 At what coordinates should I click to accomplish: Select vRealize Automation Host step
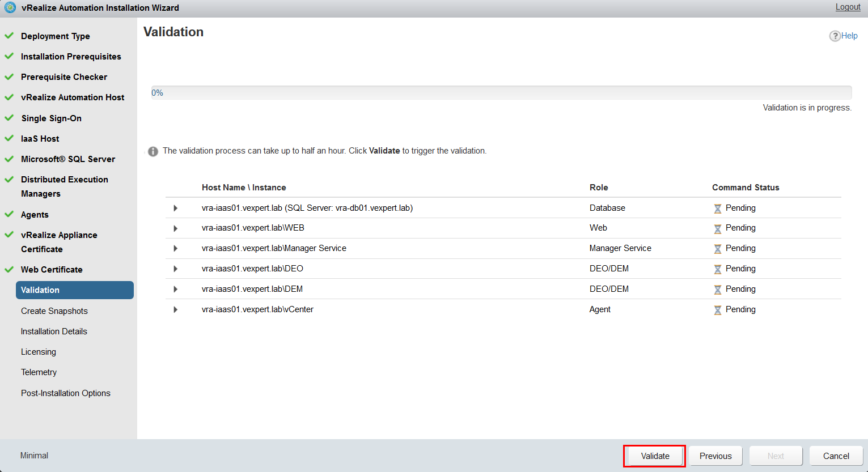tap(73, 97)
